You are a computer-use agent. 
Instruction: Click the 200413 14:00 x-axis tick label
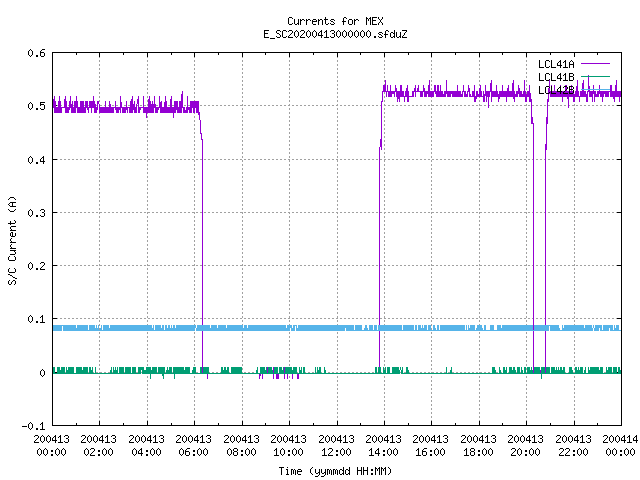click(x=383, y=445)
